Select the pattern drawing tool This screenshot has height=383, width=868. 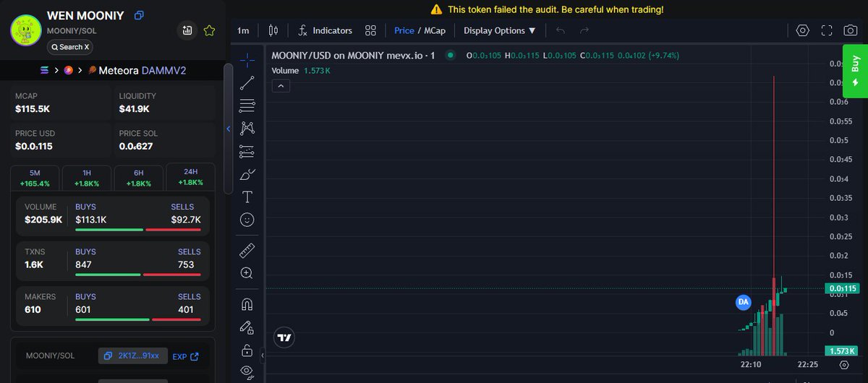tap(247, 128)
